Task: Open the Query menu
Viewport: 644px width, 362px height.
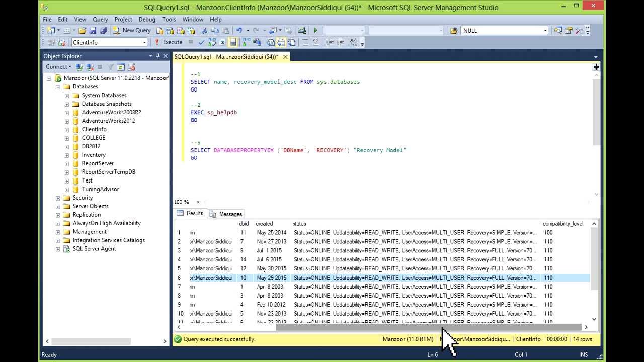Action: (x=100, y=19)
